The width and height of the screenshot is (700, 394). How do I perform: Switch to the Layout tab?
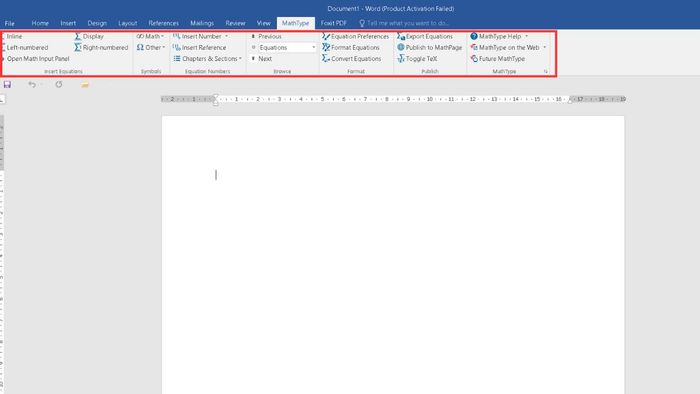tap(128, 23)
